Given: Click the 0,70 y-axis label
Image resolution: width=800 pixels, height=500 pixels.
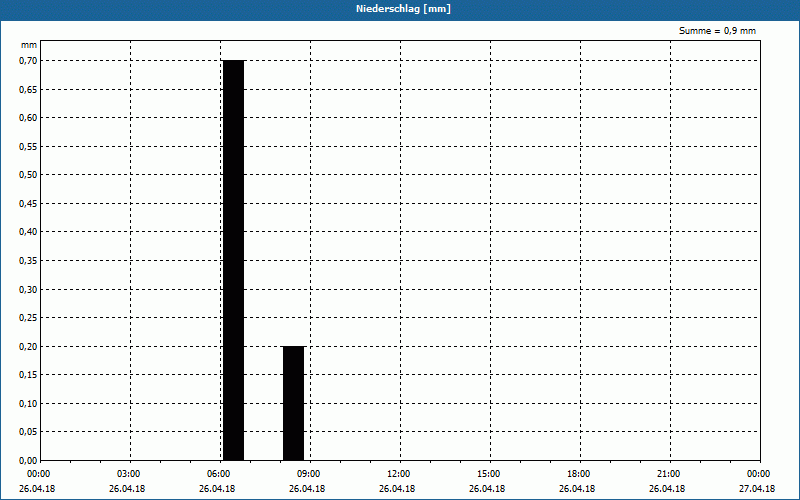Looking at the screenshot, I should [28, 61].
